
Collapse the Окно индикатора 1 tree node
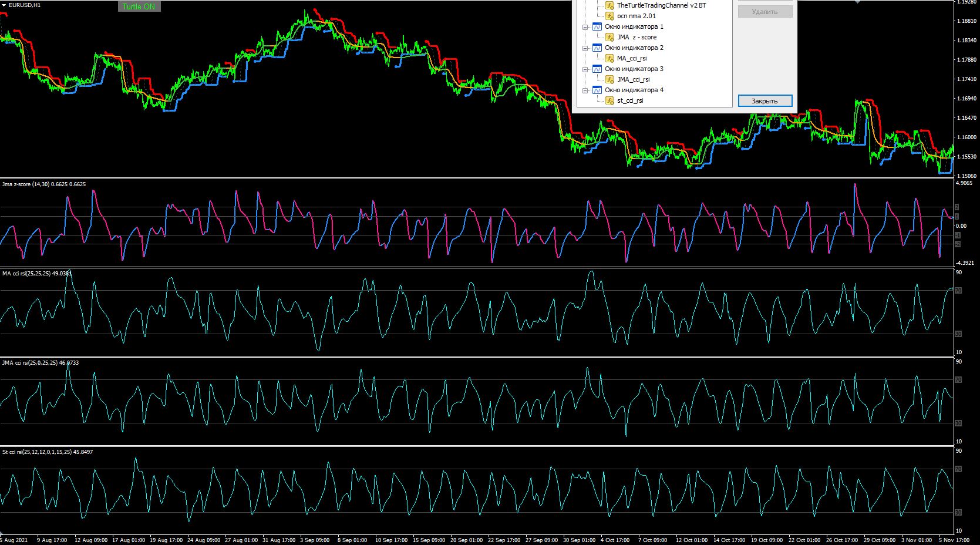(585, 27)
